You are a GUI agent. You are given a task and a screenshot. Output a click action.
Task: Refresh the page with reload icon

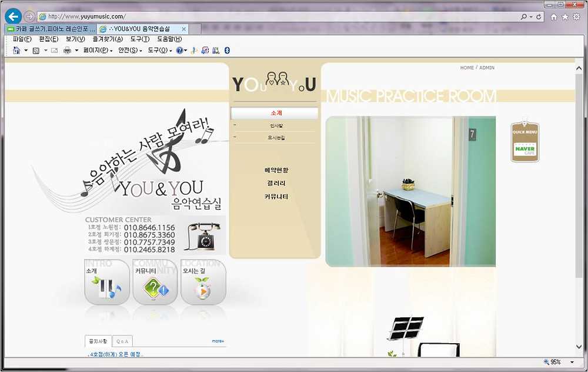tap(539, 17)
